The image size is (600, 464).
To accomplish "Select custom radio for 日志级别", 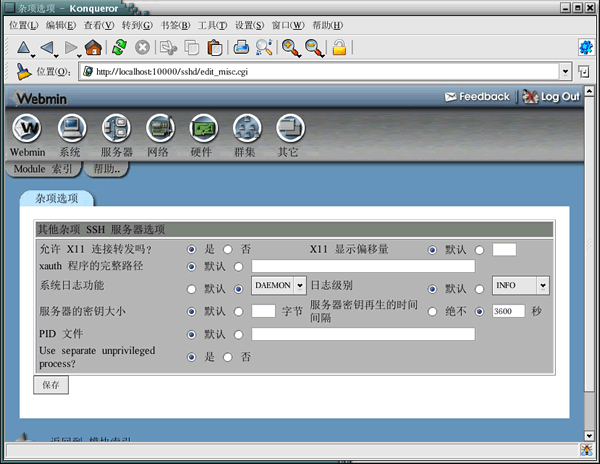I will tap(479, 289).
